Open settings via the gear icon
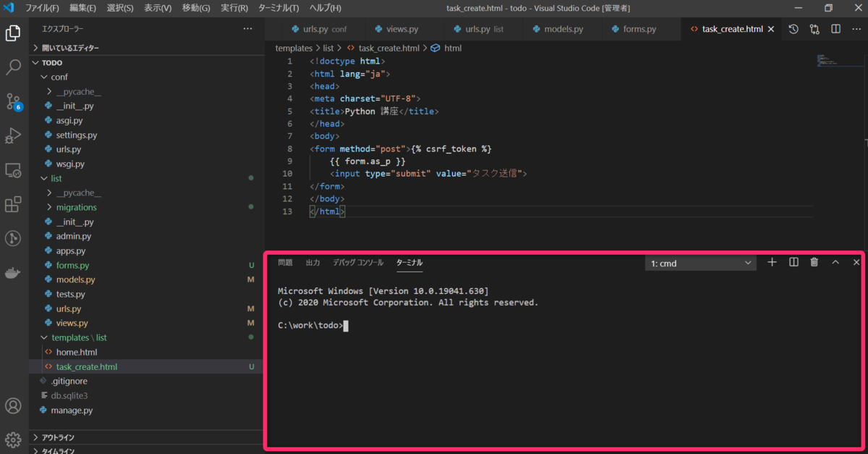The width and height of the screenshot is (868, 454). click(13, 440)
